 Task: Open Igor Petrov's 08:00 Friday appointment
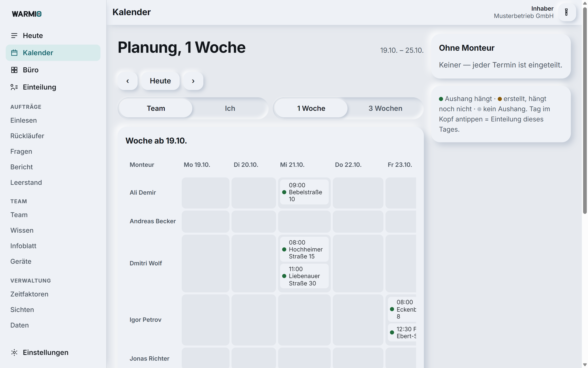tap(402, 309)
